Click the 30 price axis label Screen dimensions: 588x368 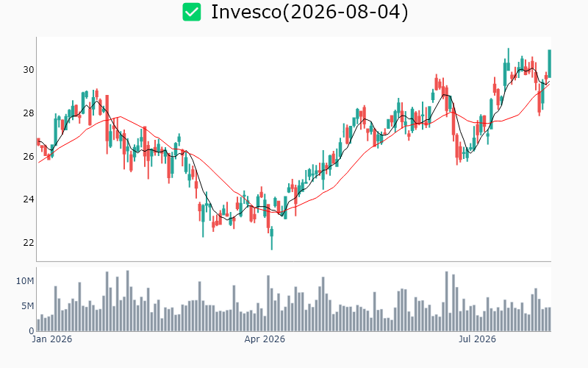click(29, 70)
